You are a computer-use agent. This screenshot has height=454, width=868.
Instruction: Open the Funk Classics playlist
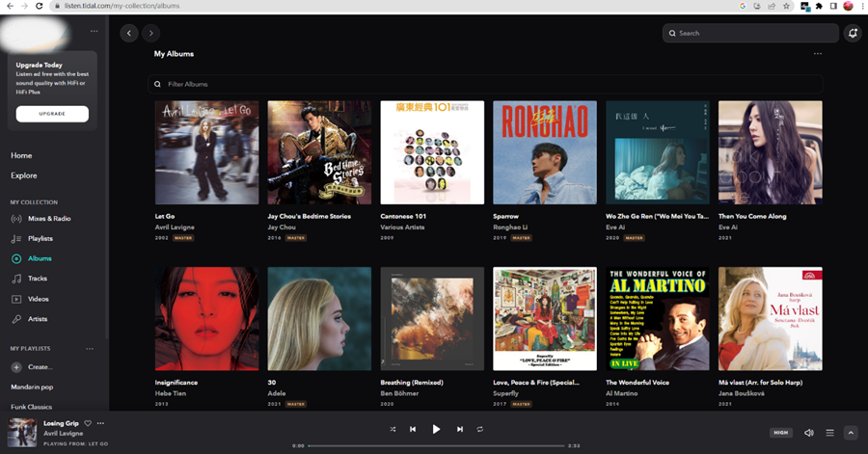[x=32, y=407]
